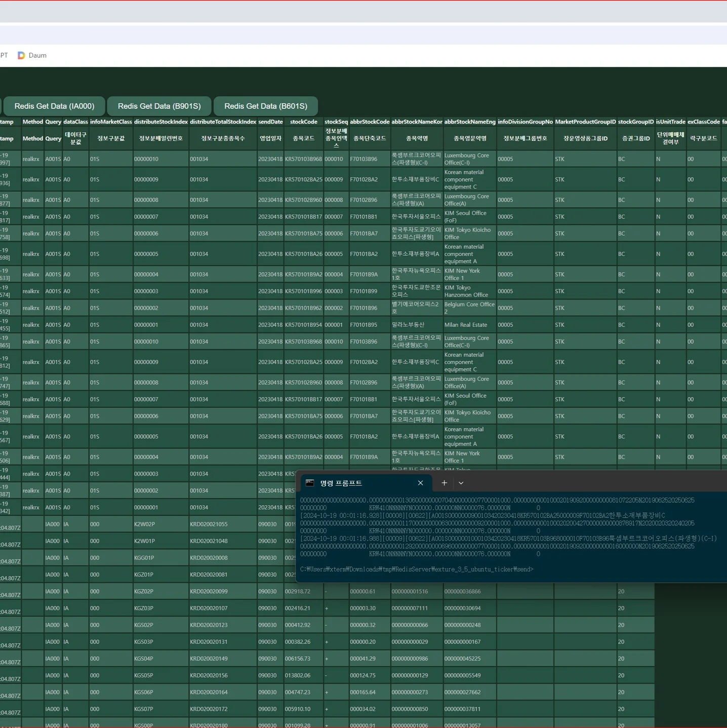This screenshot has height=728, width=727.
Task: Select the abbrStockNameKor column header
Action: [417, 122]
